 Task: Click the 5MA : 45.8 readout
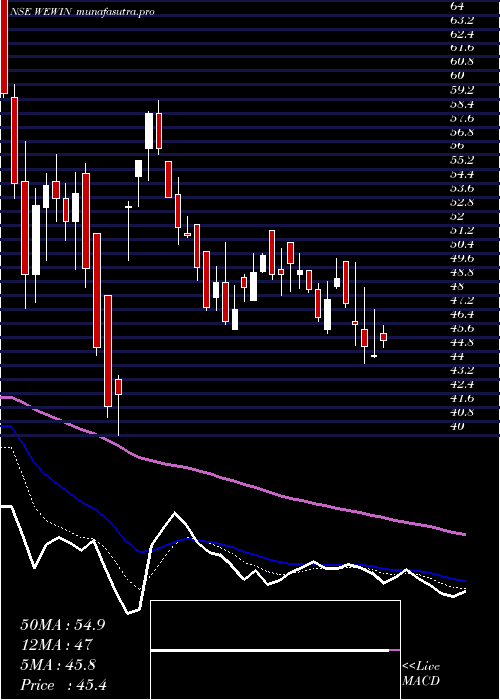pos(57,665)
